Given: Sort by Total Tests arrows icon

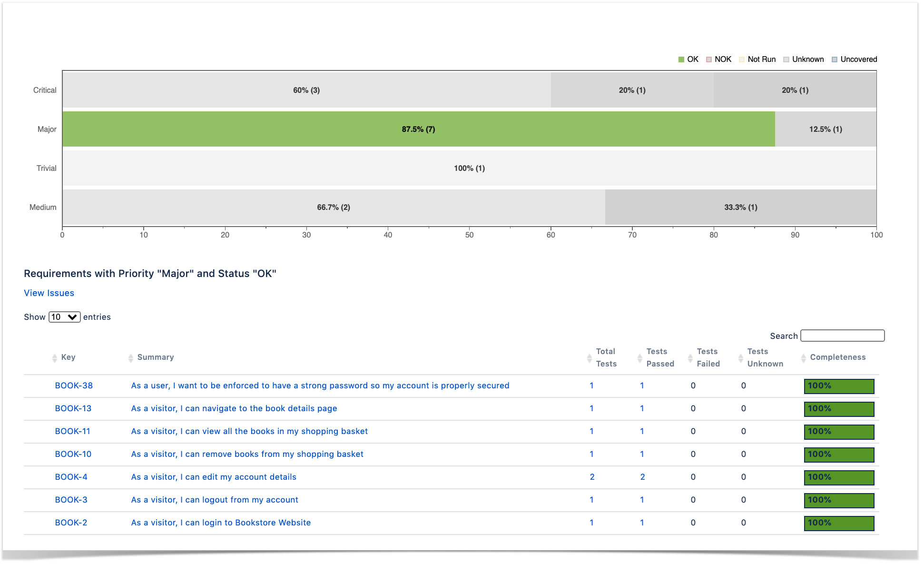Looking at the screenshot, I should 589,358.
